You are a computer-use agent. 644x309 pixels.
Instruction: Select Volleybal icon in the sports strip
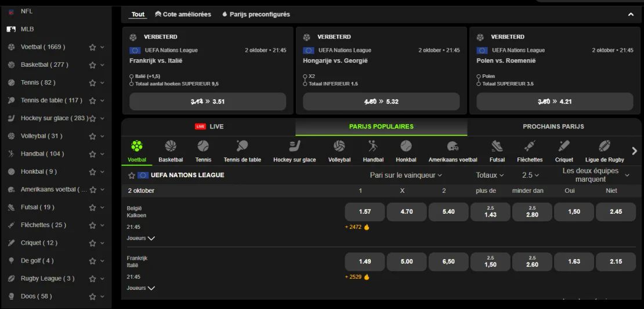339,146
